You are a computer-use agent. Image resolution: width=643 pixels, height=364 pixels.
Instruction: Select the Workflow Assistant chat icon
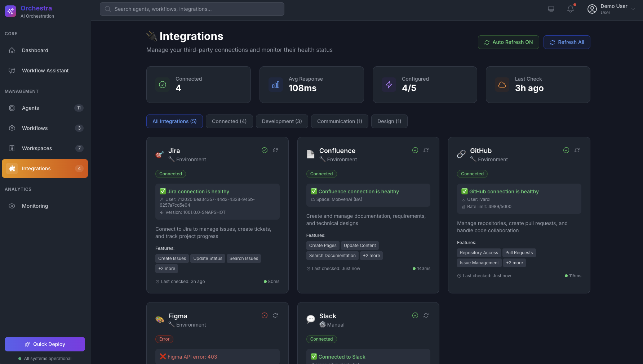pyautogui.click(x=12, y=71)
